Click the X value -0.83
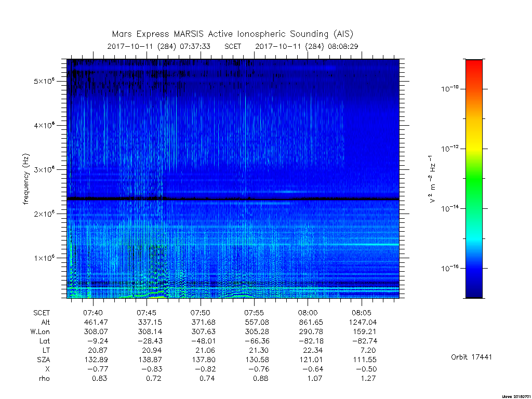Image resolution: width=532 pixels, height=399 pixels. (151, 369)
